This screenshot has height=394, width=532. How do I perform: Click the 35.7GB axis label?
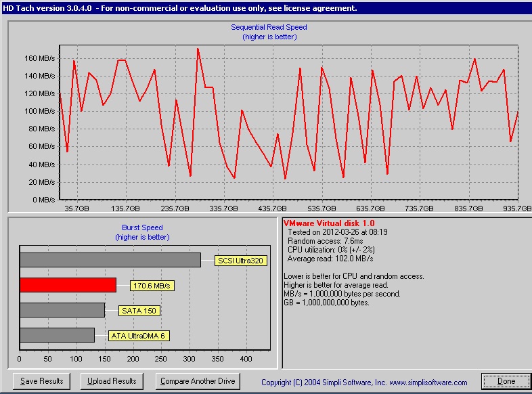(76, 209)
